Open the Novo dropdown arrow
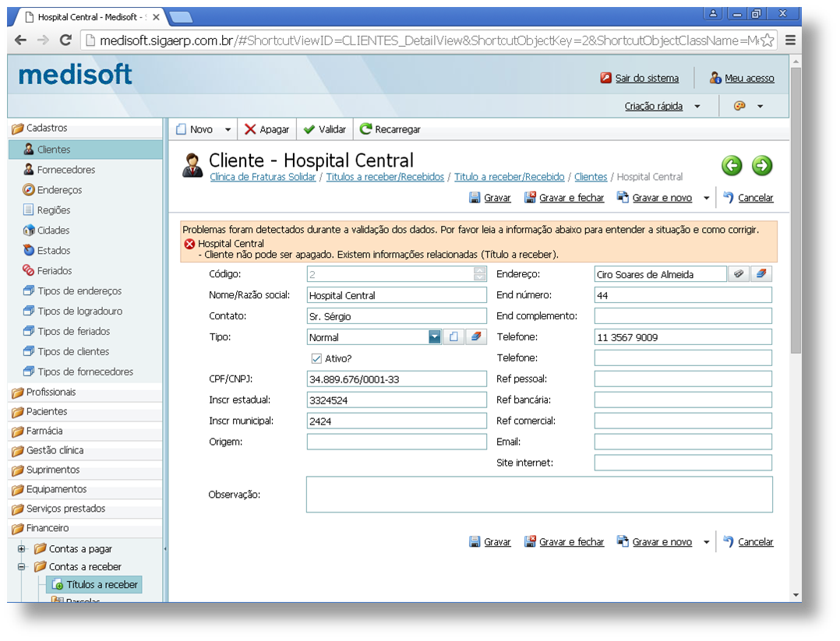This screenshot has width=840, height=641. point(228,129)
